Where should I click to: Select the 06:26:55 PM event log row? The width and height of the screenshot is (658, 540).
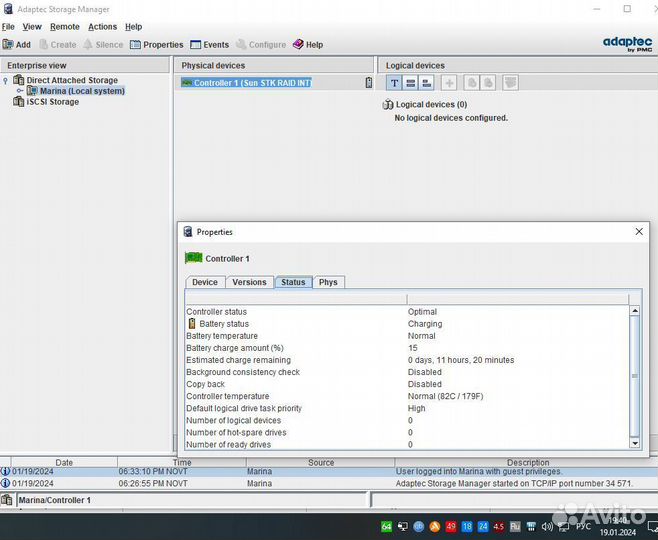click(329, 483)
